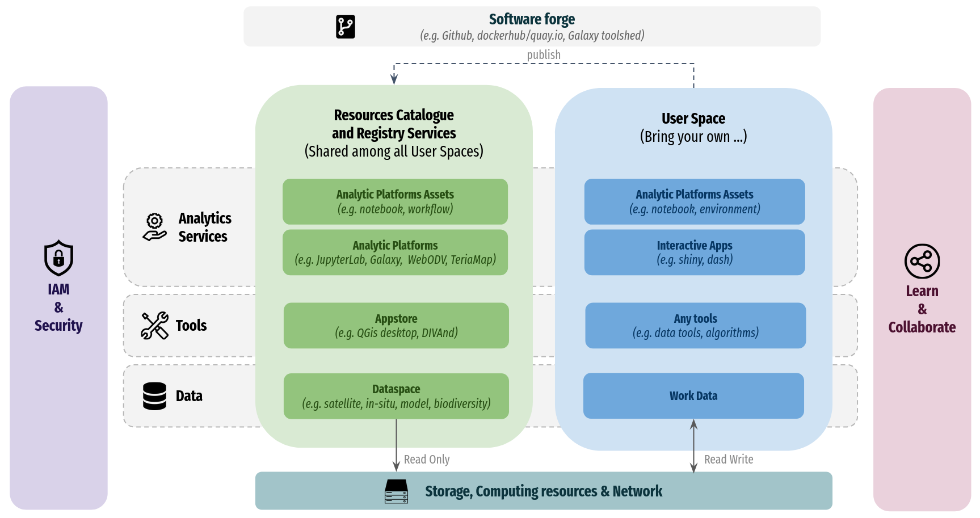The width and height of the screenshot is (980, 518).
Task: Select the green Analytic Platforms JupyterLab box
Action: coord(395,252)
